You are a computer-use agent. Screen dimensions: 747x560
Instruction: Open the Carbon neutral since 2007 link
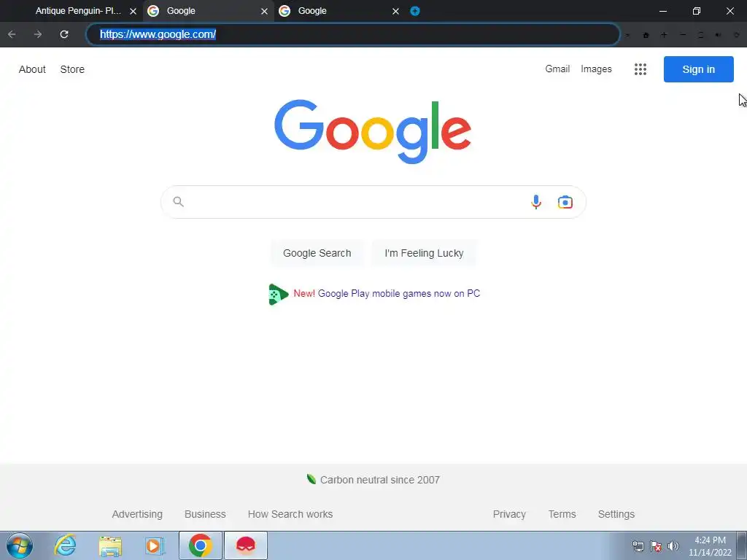[379, 480]
